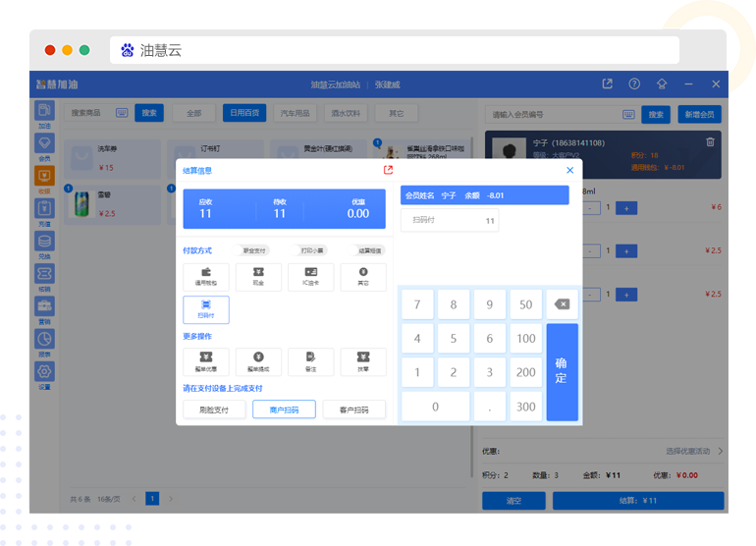Switch to the 酒水饮料 category tab
The image size is (756, 546).
click(x=346, y=114)
